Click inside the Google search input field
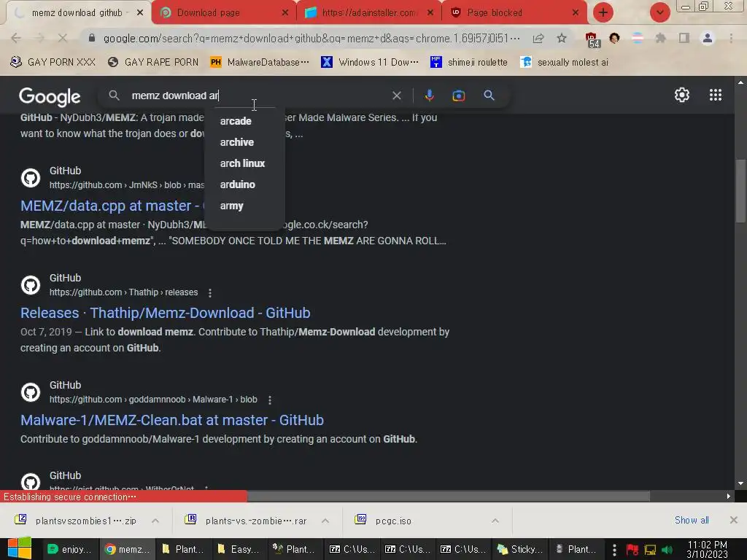 coord(258,96)
